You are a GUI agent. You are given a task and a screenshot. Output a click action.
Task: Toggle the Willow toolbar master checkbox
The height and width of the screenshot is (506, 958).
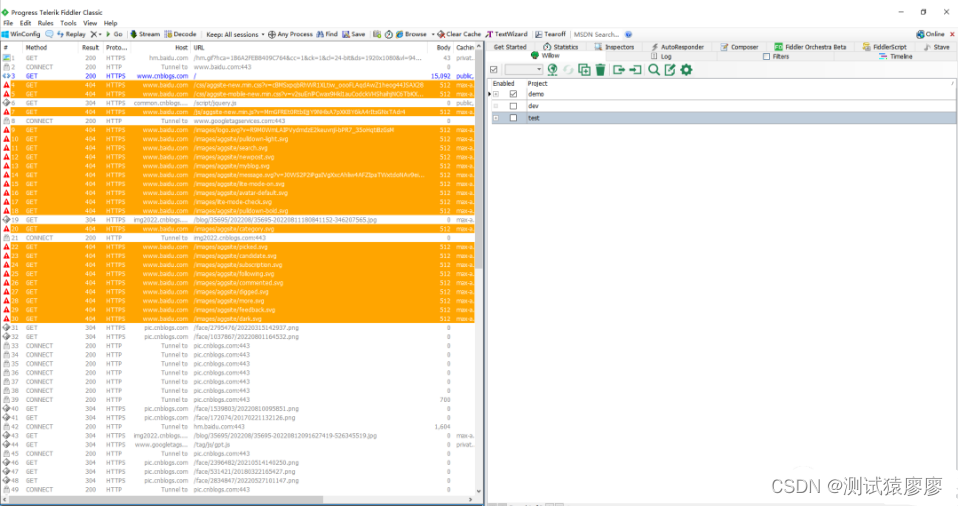(494, 70)
